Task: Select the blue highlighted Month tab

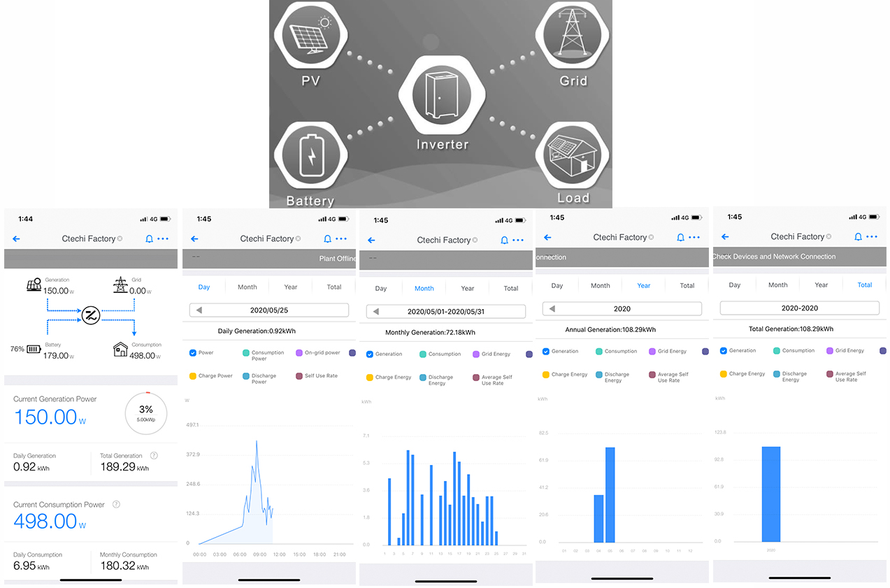Action: point(424,288)
